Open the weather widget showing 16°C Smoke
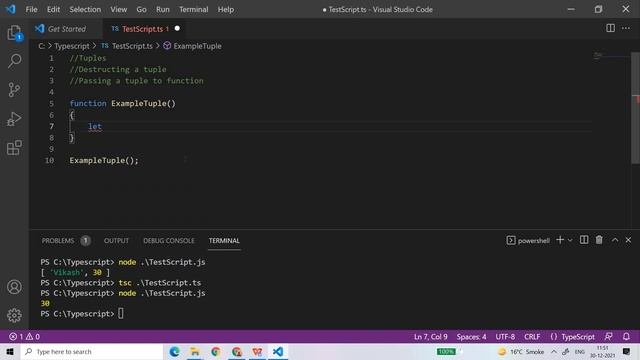Image resolution: width=640 pixels, height=360 pixels. tap(521, 351)
